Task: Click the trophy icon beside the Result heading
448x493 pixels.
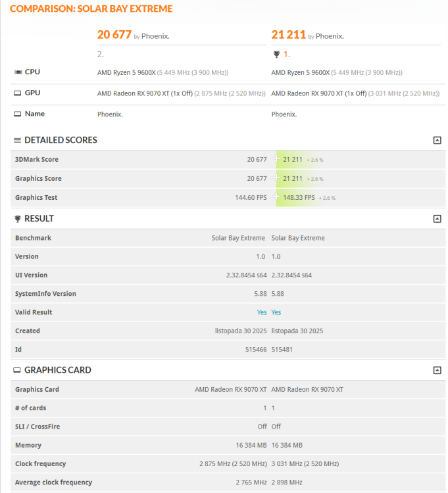Action: coord(17,219)
